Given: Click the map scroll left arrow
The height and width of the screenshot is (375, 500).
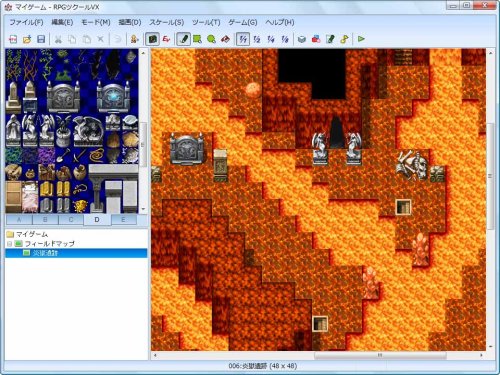Looking at the screenshot, I should click(x=155, y=355).
